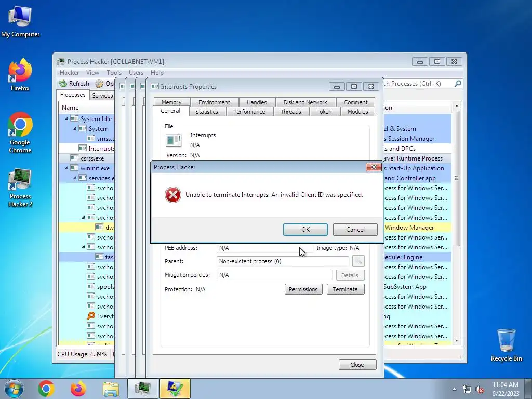
Task: Open the Help menu
Action: click(157, 73)
